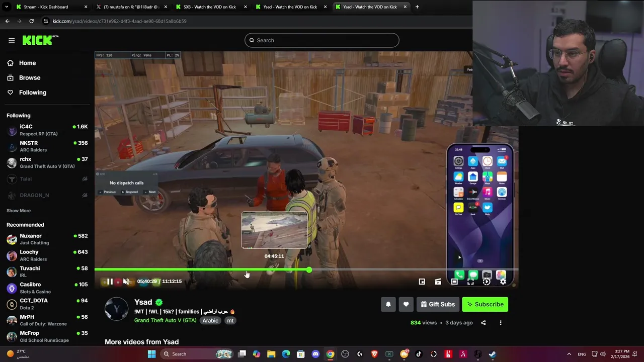
Task: Open Nuxanor recommended channel
Action: click(47, 239)
